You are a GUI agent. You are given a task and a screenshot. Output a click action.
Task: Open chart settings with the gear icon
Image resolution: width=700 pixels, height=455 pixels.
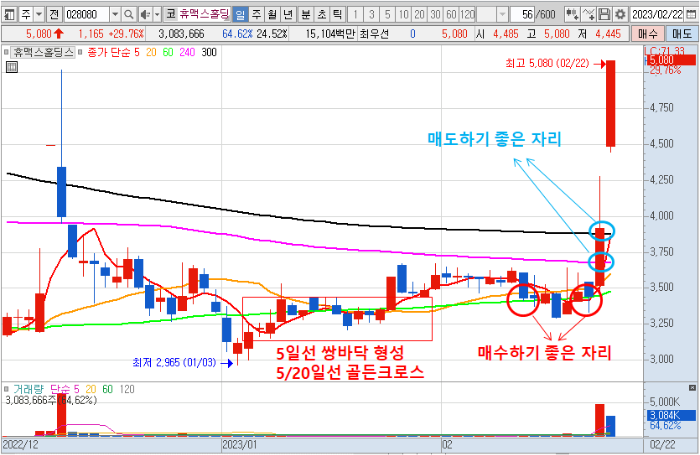[x=620, y=15]
